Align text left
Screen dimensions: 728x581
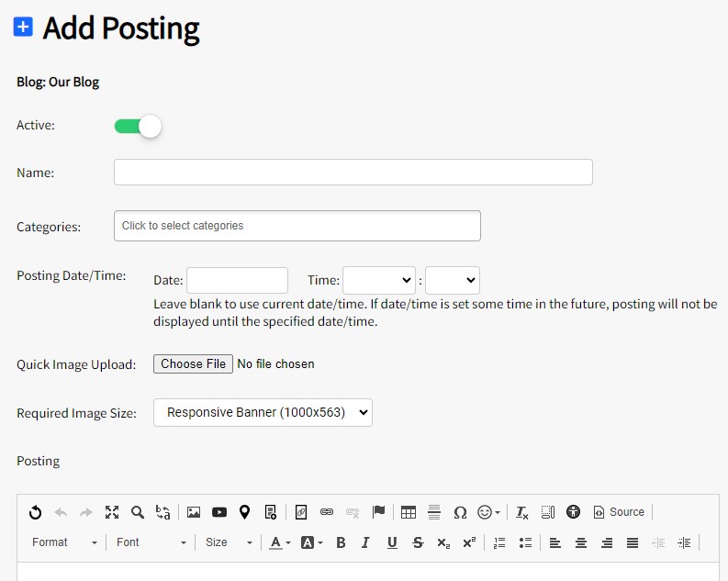[x=555, y=542]
